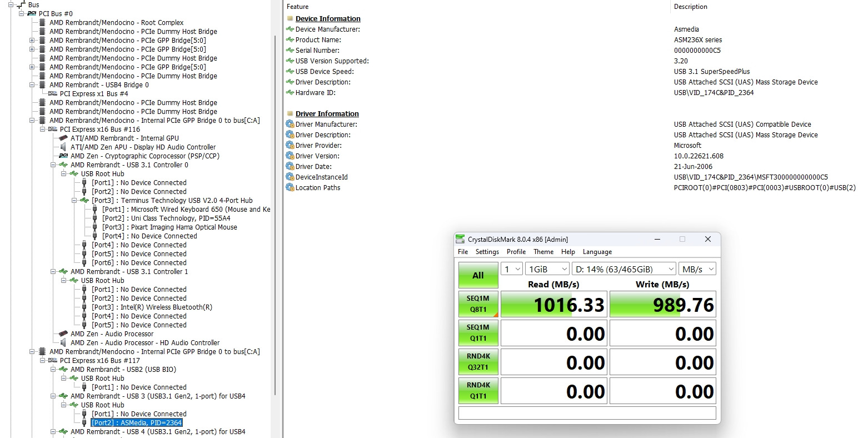Open the test count dropdown showing 1
Viewport: 868px width, 438px height.
pyautogui.click(x=512, y=269)
